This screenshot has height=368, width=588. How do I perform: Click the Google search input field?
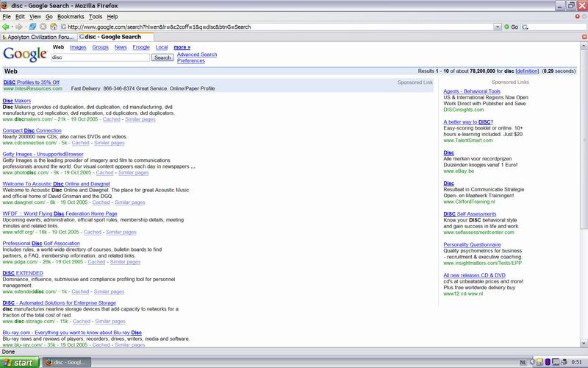pos(101,57)
